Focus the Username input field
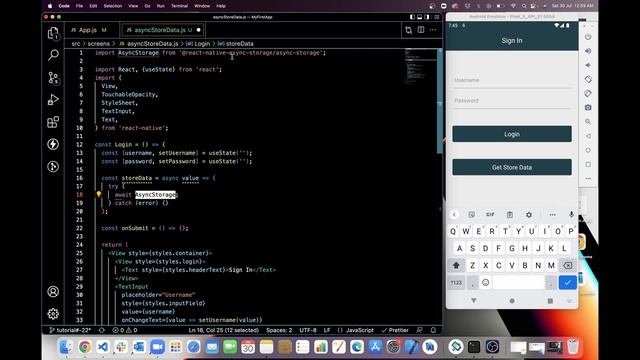This screenshot has width=640, height=360. 512,80
